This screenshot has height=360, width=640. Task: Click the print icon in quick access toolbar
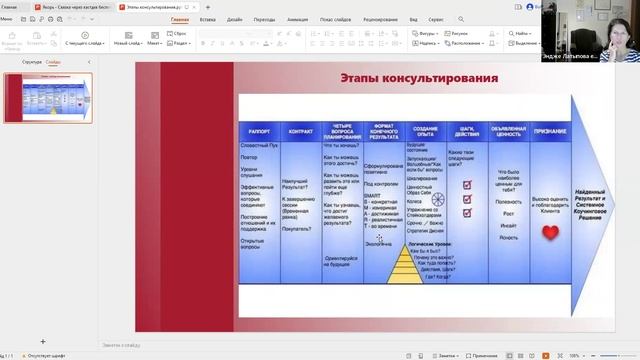click(50, 19)
